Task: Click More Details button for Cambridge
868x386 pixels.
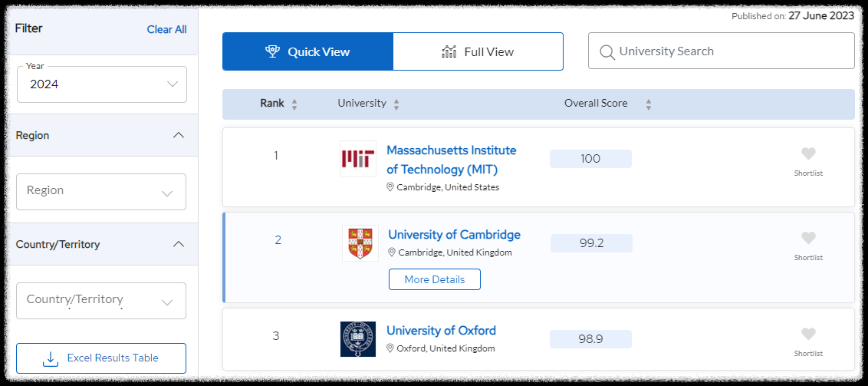Action: tap(435, 279)
